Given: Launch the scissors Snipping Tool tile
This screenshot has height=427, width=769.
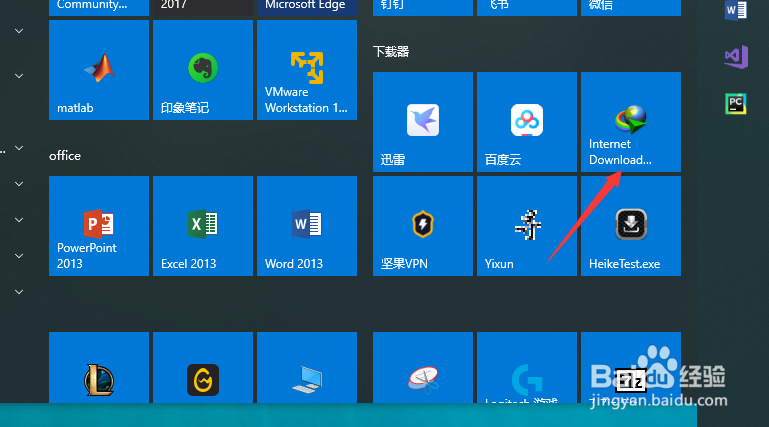Looking at the screenshot, I should [x=423, y=368].
